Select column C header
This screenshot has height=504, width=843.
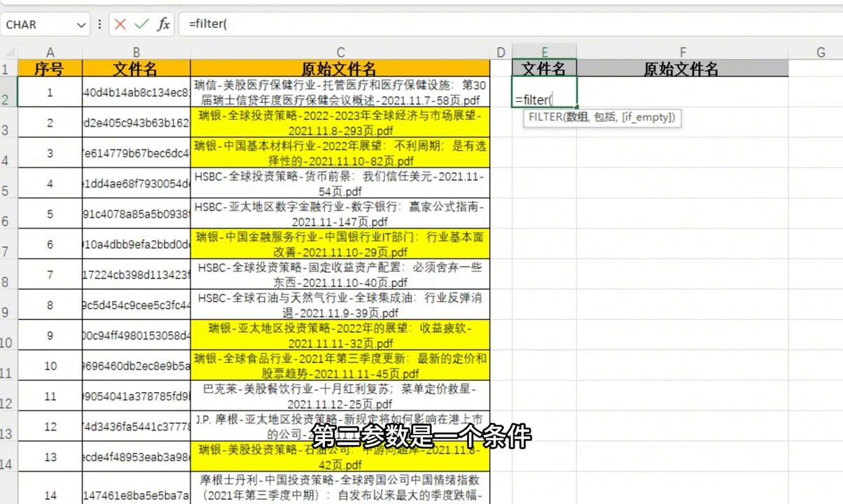(340, 52)
